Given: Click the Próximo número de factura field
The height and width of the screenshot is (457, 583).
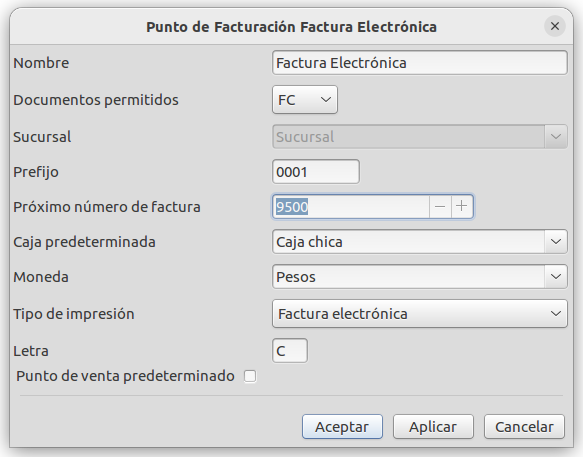Looking at the screenshot, I should coord(351,206).
